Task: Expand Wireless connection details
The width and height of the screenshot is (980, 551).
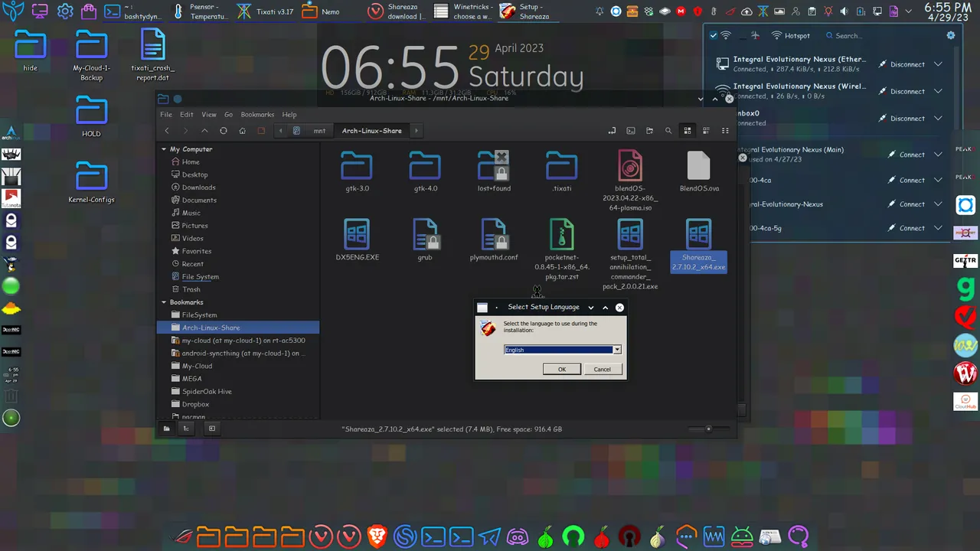Action: tap(939, 91)
